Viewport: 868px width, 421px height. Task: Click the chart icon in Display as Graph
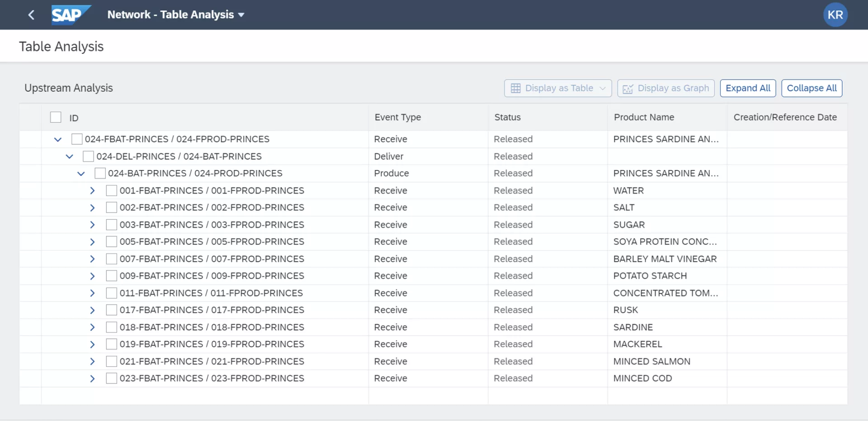click(x=628, y=89)
